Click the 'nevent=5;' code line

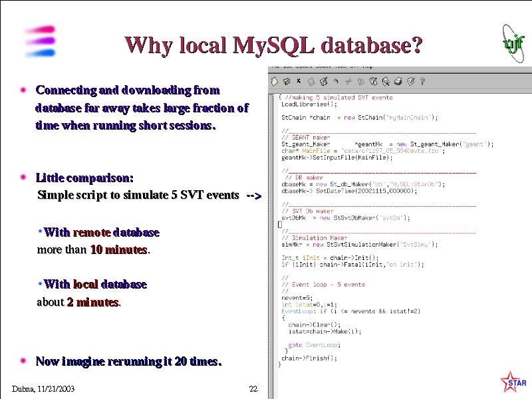click(297, 298)
